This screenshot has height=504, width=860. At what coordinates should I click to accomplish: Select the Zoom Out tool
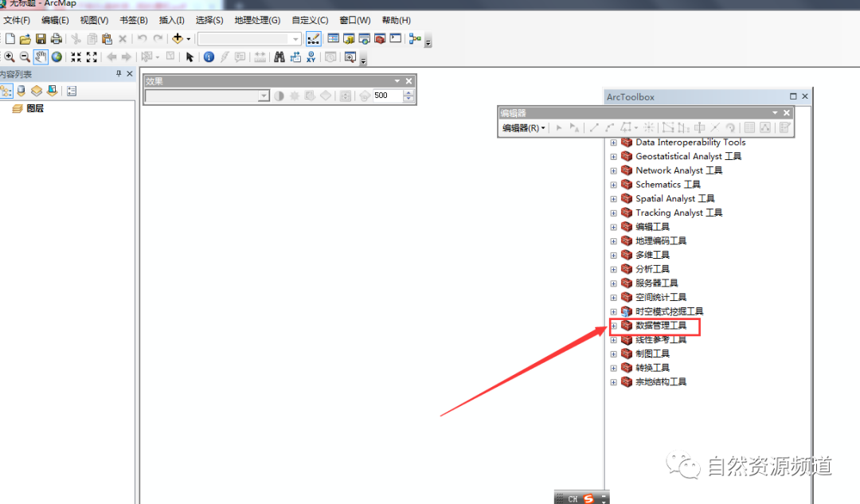25,57
